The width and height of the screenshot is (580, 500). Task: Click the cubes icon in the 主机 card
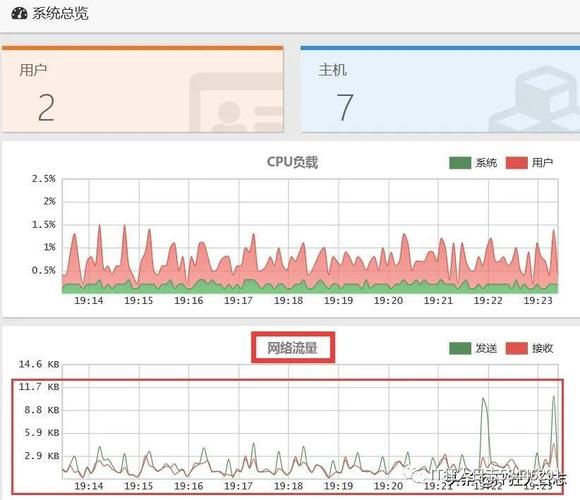click(535, 99)
